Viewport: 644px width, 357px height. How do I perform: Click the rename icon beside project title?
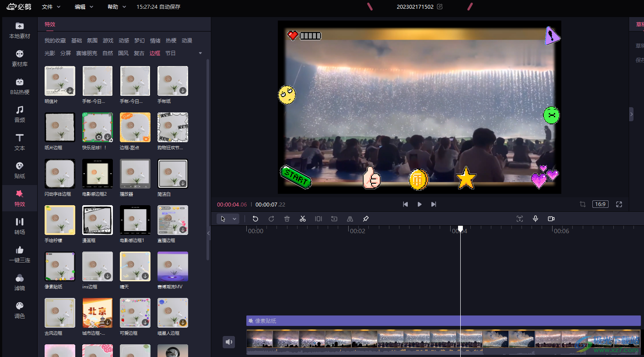tap(440, 7)
